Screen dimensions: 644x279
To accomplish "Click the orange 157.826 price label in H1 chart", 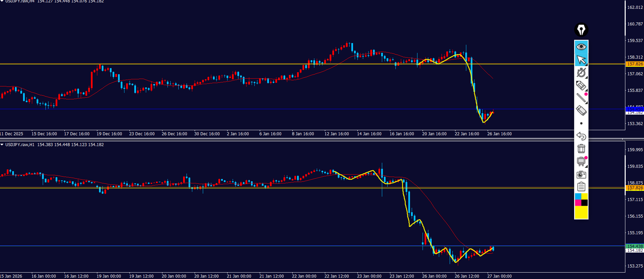I will click(x=635, y=188).
